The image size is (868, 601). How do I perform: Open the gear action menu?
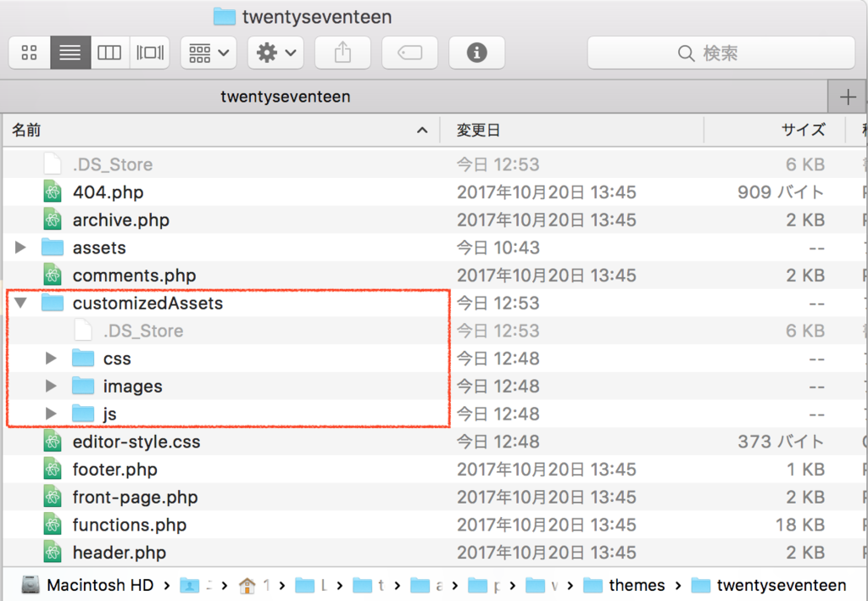pyautogui.click(x=275, y=53)
